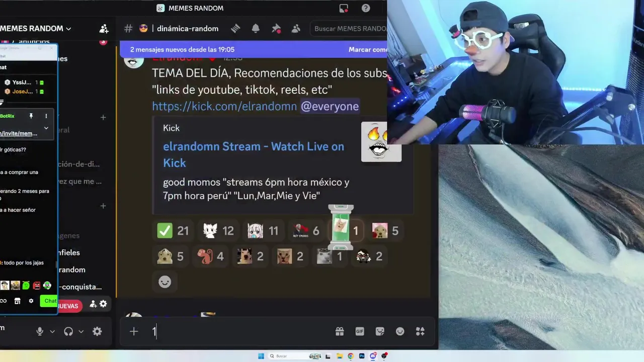Viewport: 644px width, 362px height.
Task: Open the Discord inbox icon at top
Action: [x=344, y=8]
